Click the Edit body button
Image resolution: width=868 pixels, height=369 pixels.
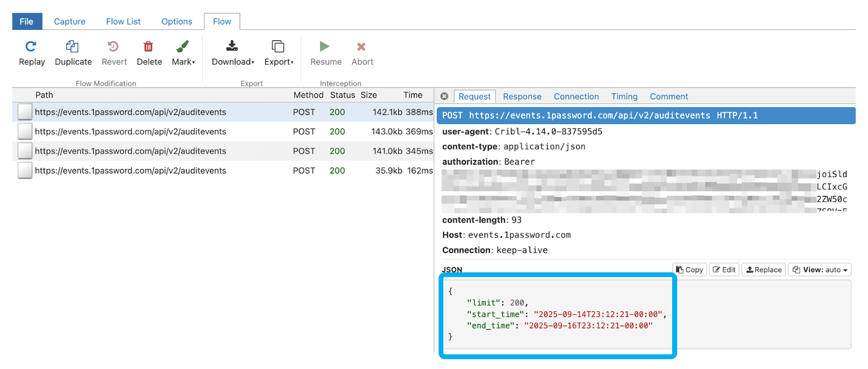[x=724, y=270]
